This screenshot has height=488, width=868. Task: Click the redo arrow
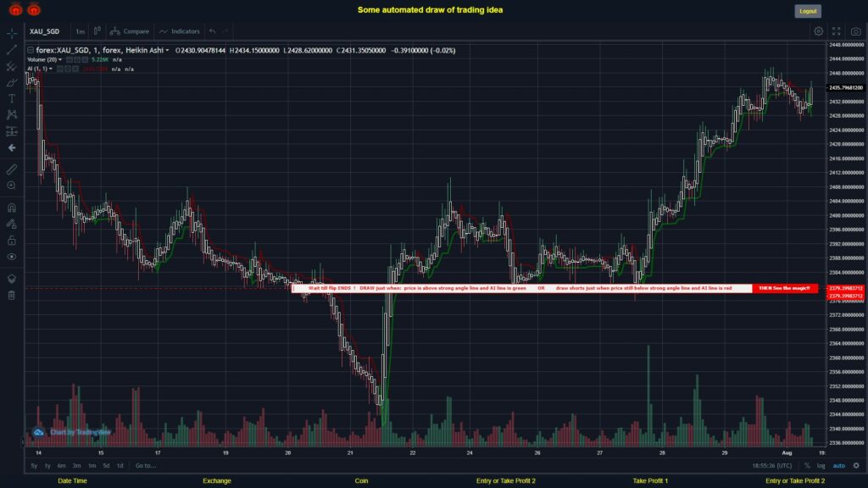click(x=225, y=31)
